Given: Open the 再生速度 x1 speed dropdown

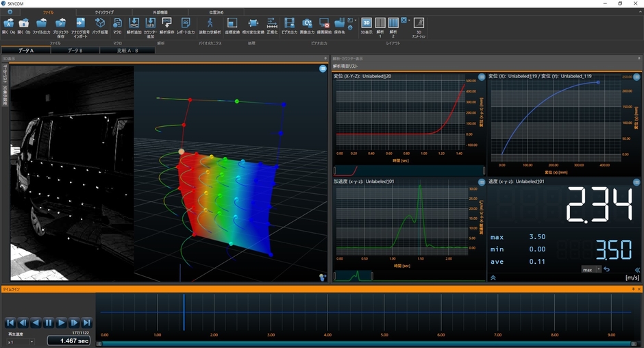Looking at the screenshot, I should [x=20, y=342].
